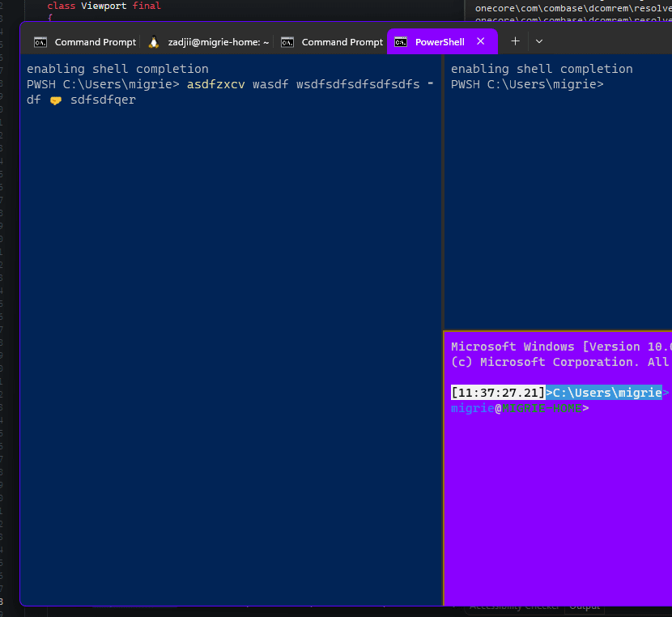The width and height of the screenshot is (672, 617).
Task: Close the PowerShell tab
Action: (x=480, y=41)
